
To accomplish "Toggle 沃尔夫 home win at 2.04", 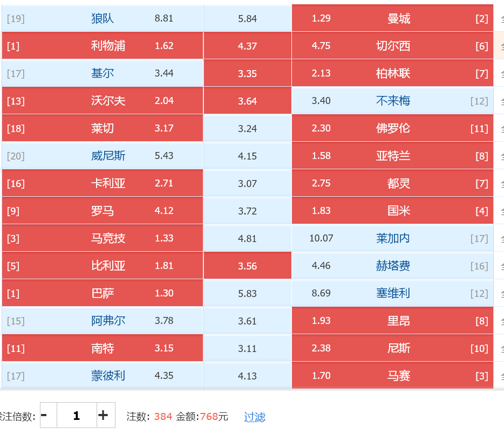I will coord(103,101).
